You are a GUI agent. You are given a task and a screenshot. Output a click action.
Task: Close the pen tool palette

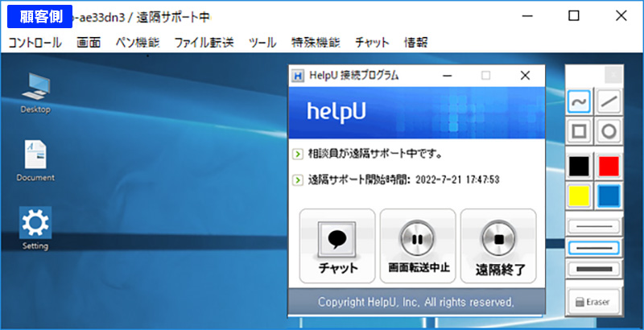[613, 75]
